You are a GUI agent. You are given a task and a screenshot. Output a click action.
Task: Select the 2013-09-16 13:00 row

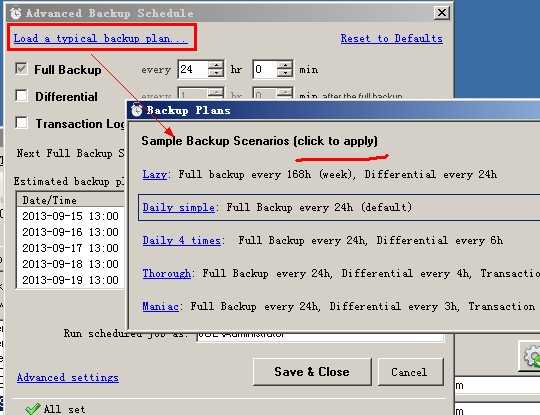coord(71,232)
